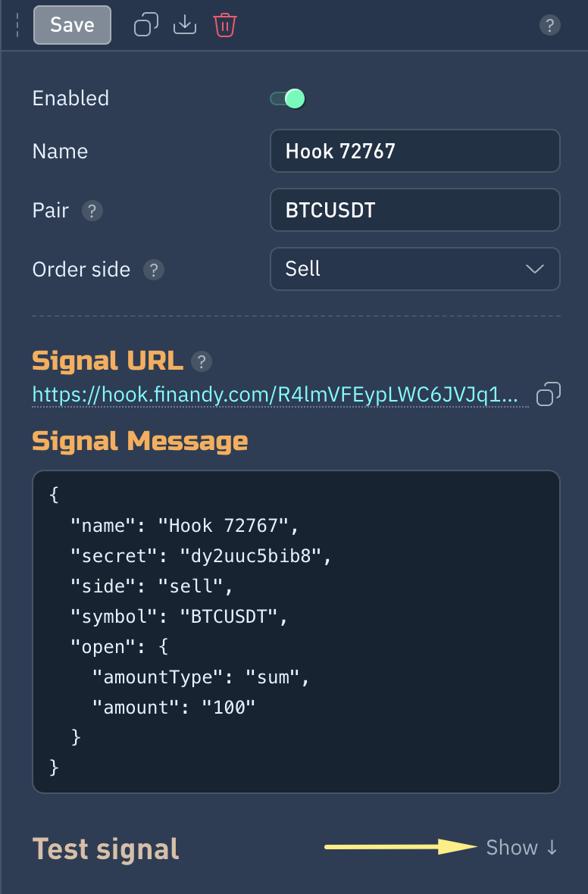
Task: Click the Signal URL heading text
Action: [x=108, y=361]
